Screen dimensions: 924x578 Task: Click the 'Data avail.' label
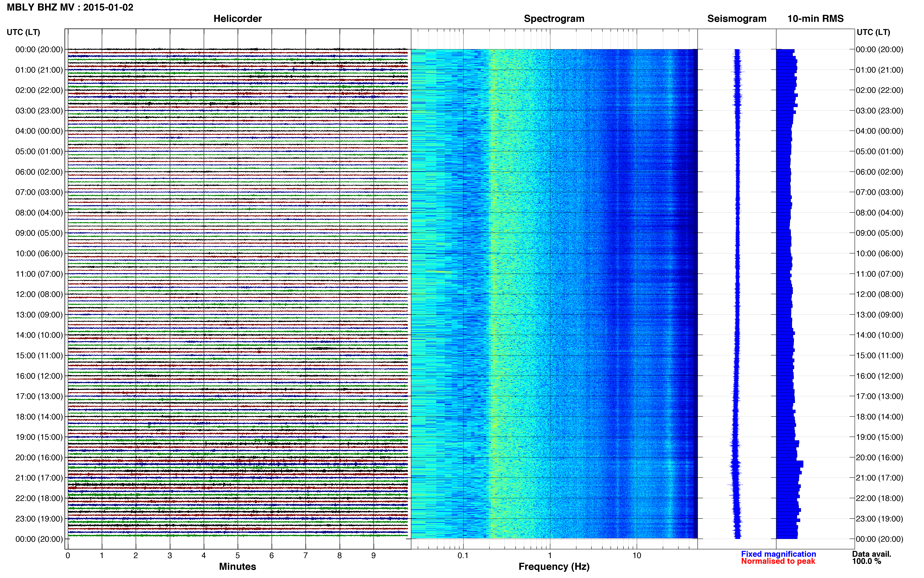[x=872, y=554]
